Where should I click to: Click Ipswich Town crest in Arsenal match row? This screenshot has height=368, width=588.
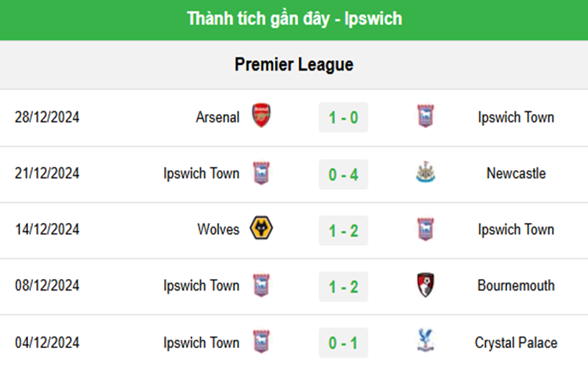click(x=425, y=116)
